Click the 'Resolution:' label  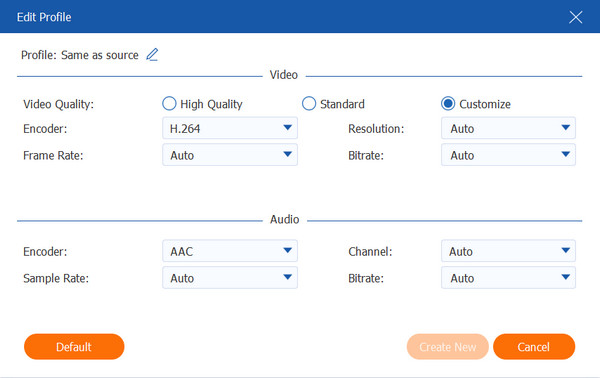coord(376,129)
